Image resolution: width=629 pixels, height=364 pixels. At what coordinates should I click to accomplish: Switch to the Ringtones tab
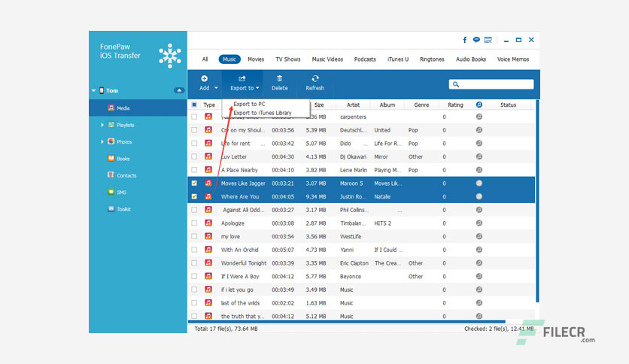point(432,59)
